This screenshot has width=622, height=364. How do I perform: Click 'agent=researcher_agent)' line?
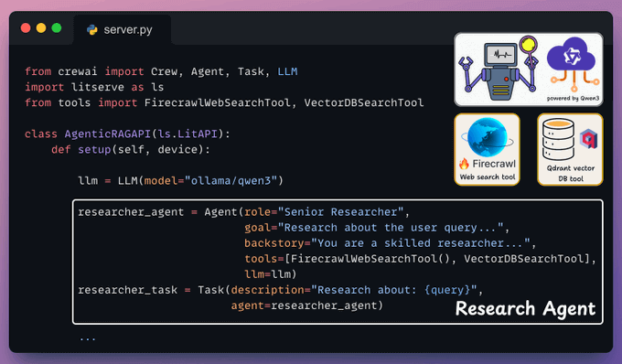307,305
